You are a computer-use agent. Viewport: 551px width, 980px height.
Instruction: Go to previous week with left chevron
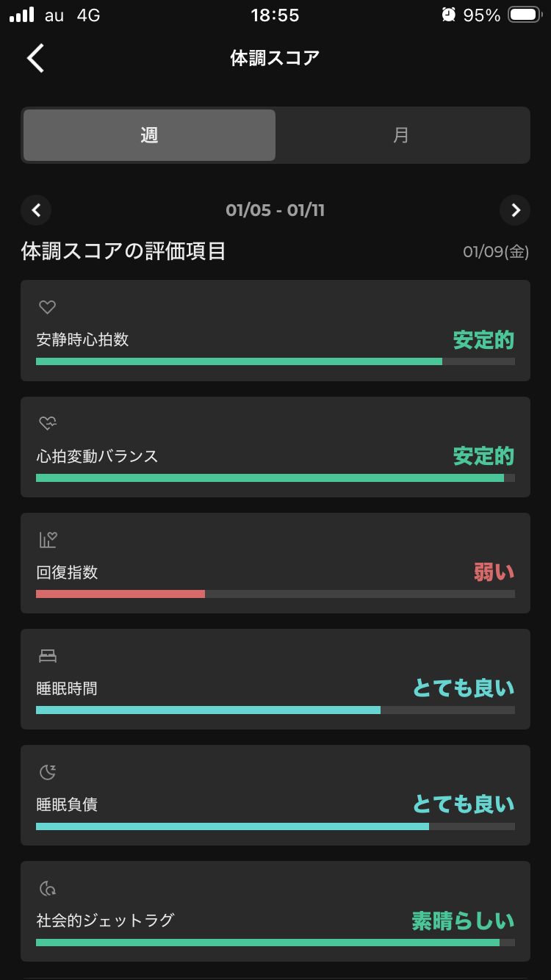pyautogui.click(x=36, y=210)
